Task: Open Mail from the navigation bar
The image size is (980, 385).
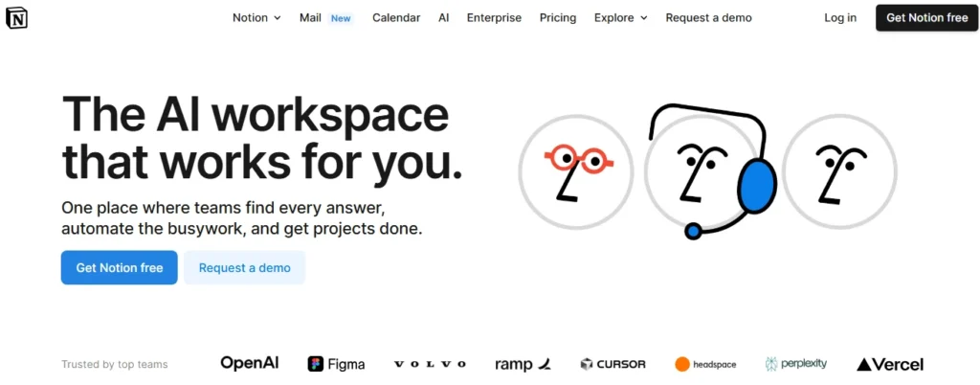Action: tap(310, 18)
